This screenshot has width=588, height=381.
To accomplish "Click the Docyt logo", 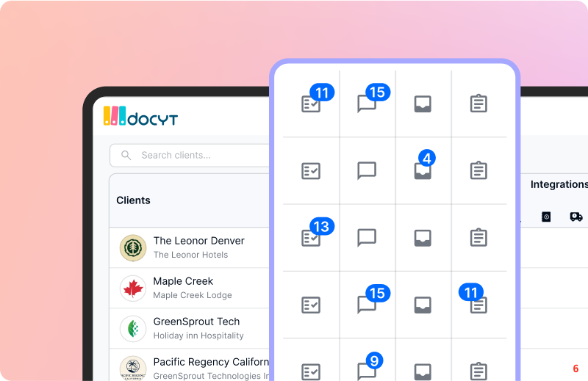I will 140,116.
